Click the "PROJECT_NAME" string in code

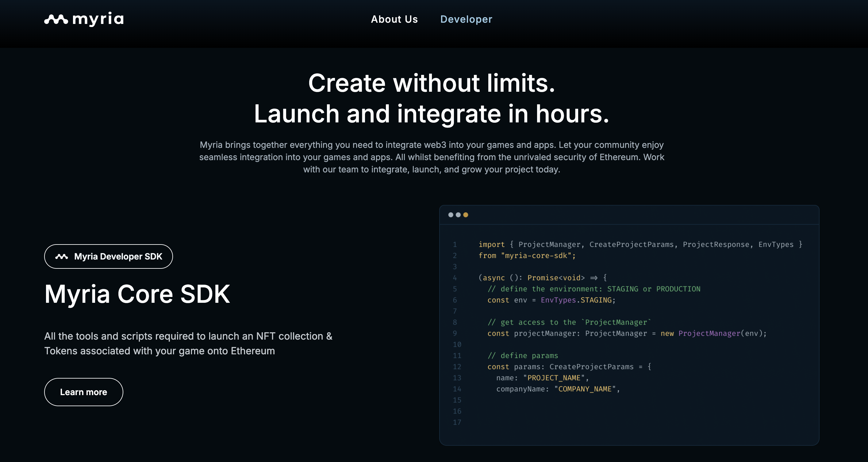pyautogui.click(x=554, y=378)
